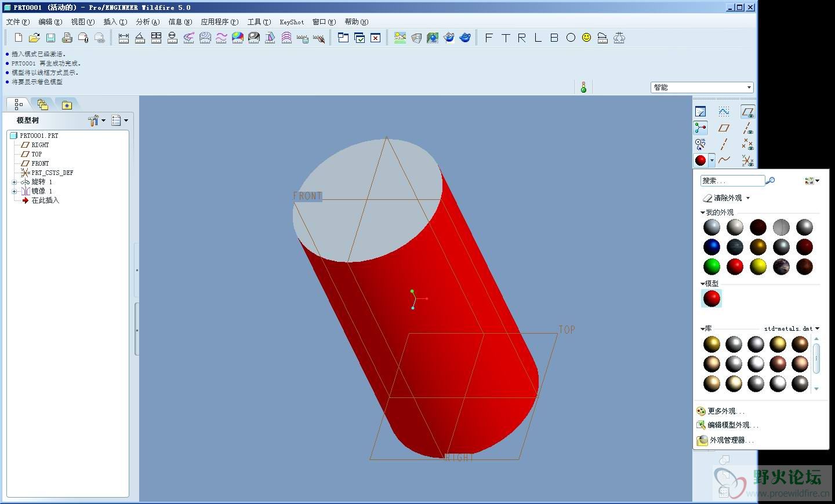Open the 插入(I) menu
The height and width of the screenshot is (504, 835).
pos(115,22)
